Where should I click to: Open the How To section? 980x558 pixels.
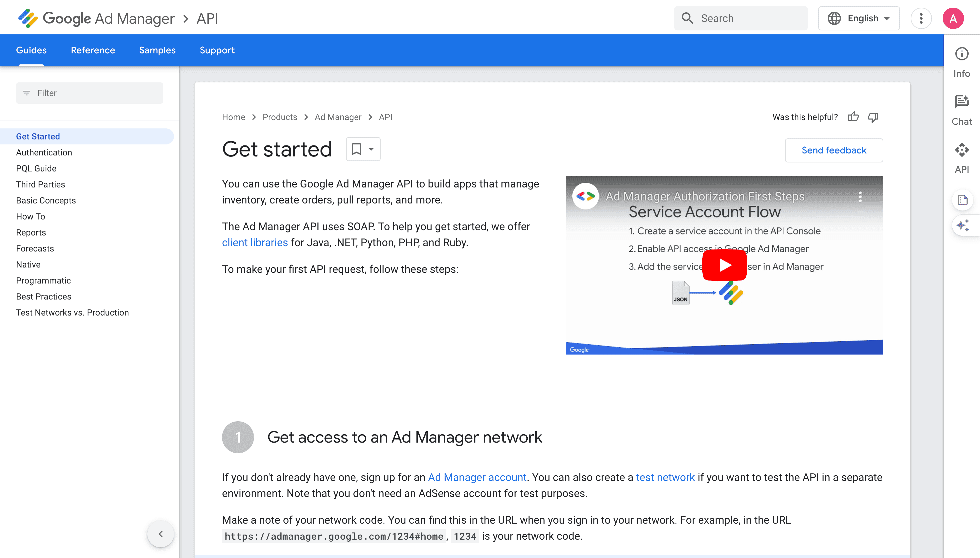click(31, 216)
